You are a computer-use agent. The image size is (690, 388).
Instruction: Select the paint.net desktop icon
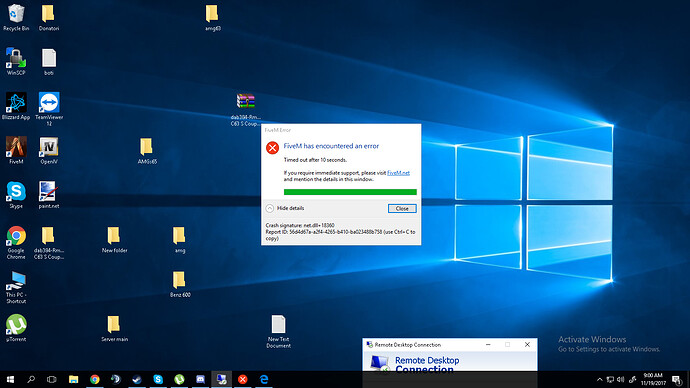48,194
